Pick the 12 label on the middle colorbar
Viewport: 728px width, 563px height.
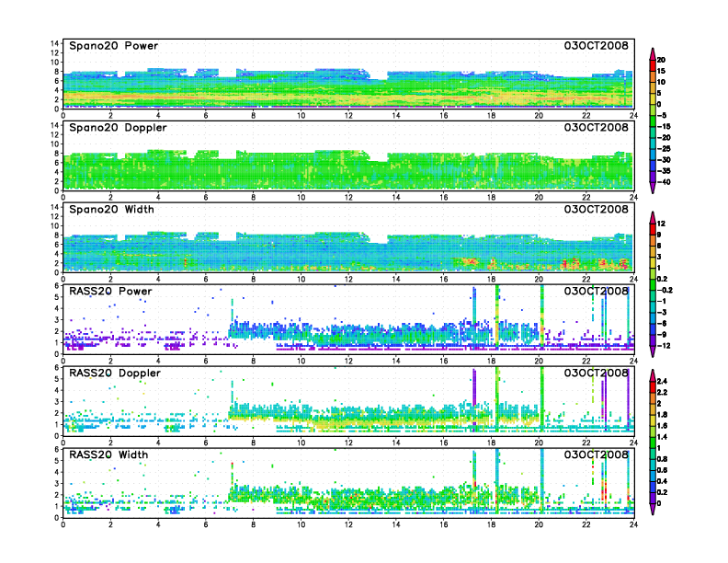672,224
